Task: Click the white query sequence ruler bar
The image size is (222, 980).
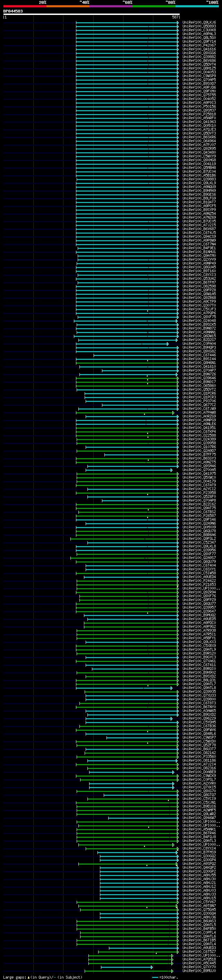Action: click(92, 14)
